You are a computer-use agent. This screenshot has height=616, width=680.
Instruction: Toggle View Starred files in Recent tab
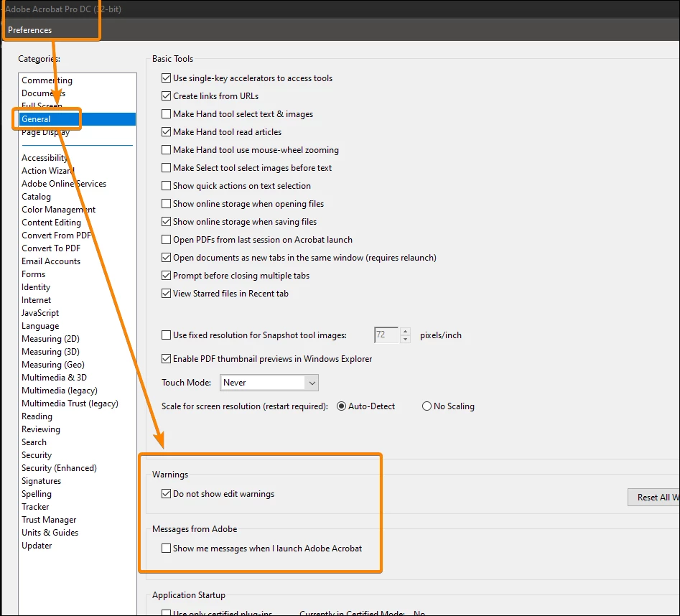[166, 294]
